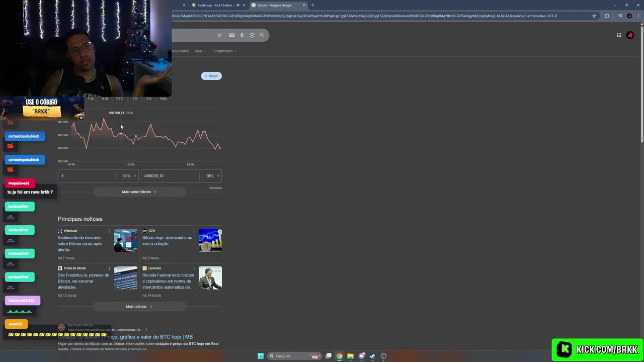Close the Kicklet.app tab

(x=244, y=5)
